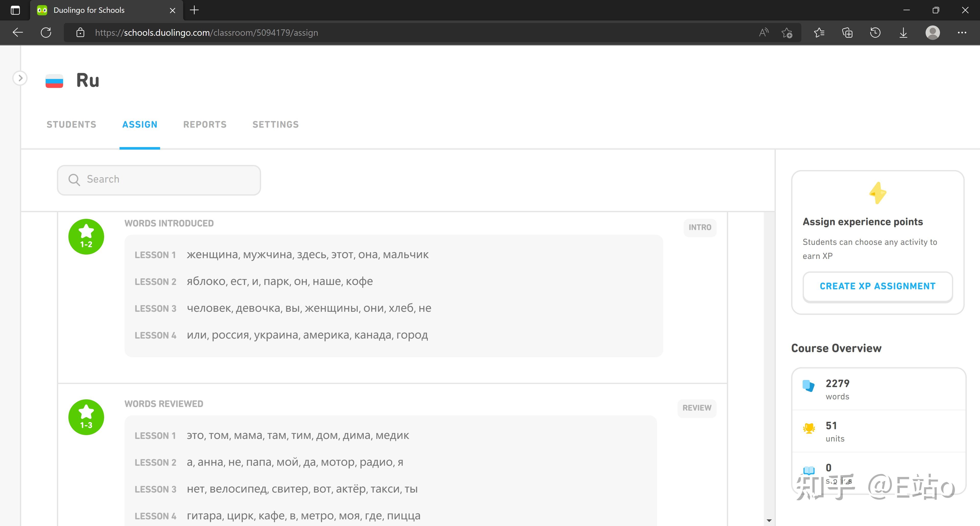Viewport: 980px width, 526px height.
Task: Click the Russian flag course icon
Action: (x=54, y=81)
